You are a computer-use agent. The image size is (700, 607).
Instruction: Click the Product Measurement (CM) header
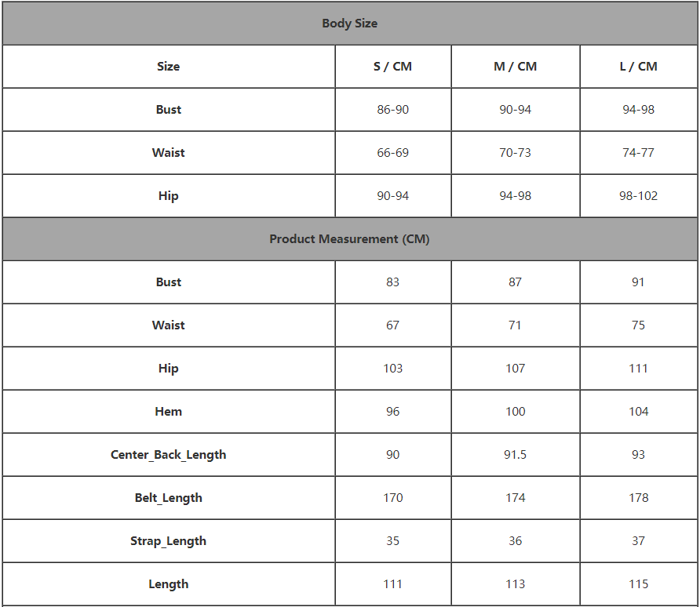pos(349,239)
